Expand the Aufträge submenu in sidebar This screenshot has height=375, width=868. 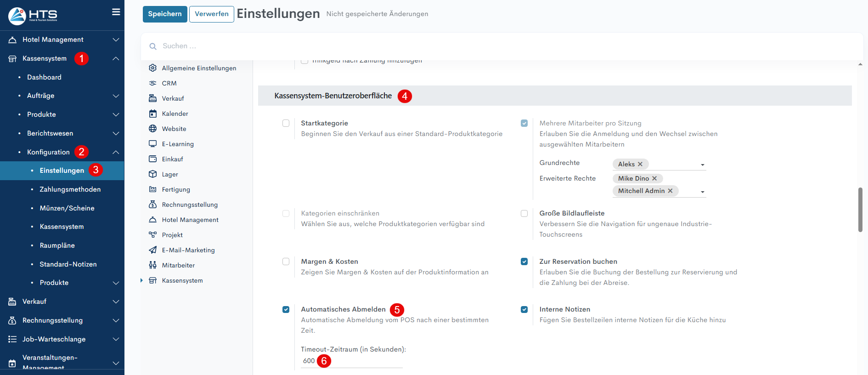click(116, 96)
